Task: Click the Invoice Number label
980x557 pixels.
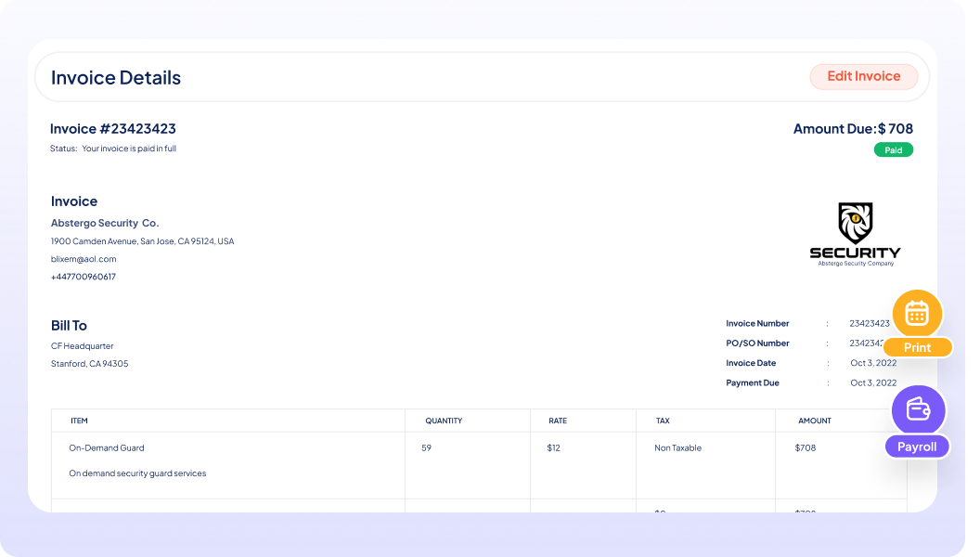Action: coord(757,324)
